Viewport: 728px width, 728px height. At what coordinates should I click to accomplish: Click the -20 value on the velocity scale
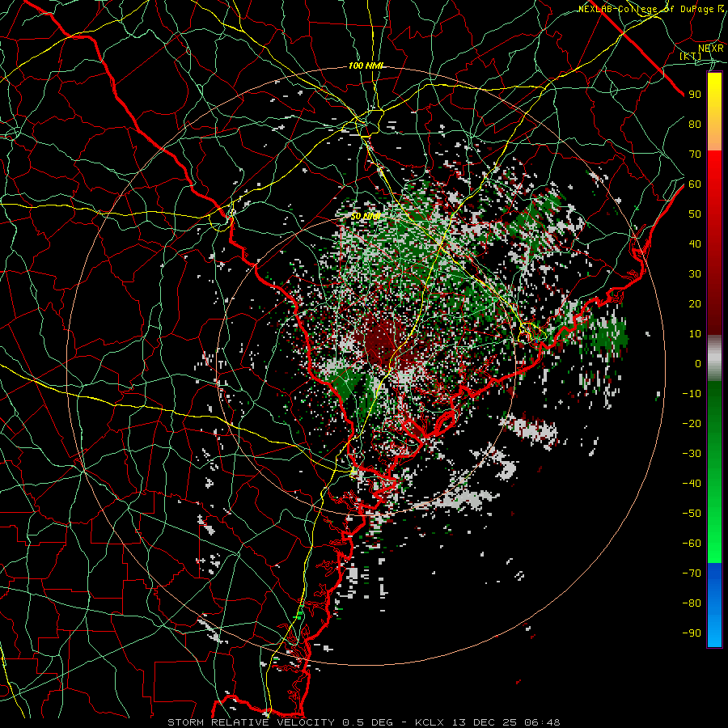692,423
